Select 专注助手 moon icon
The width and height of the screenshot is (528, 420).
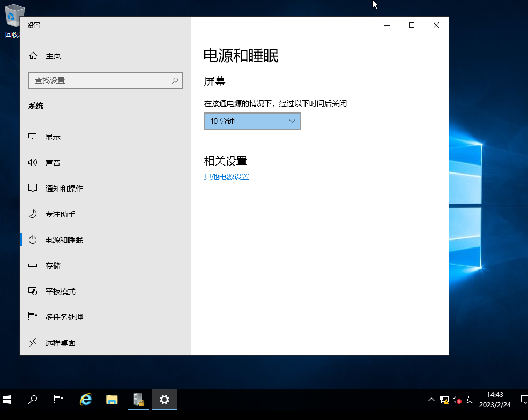[x=33, y=214]
